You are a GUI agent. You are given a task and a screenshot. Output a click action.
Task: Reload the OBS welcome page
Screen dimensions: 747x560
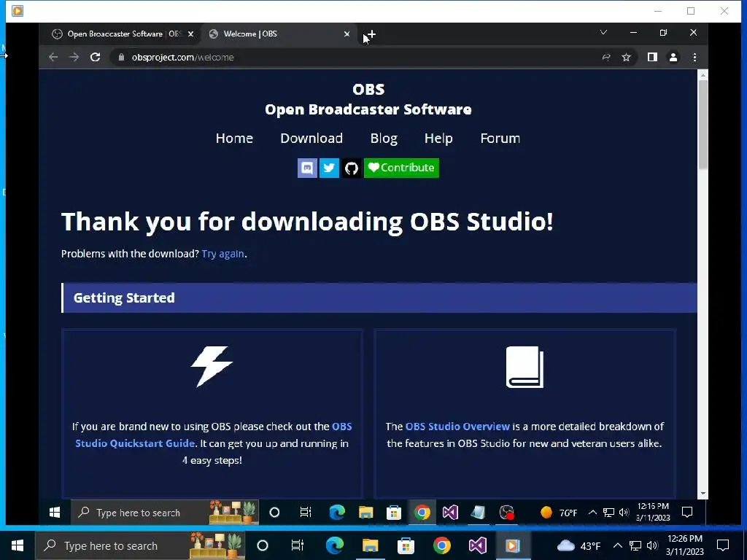(96, 57)
